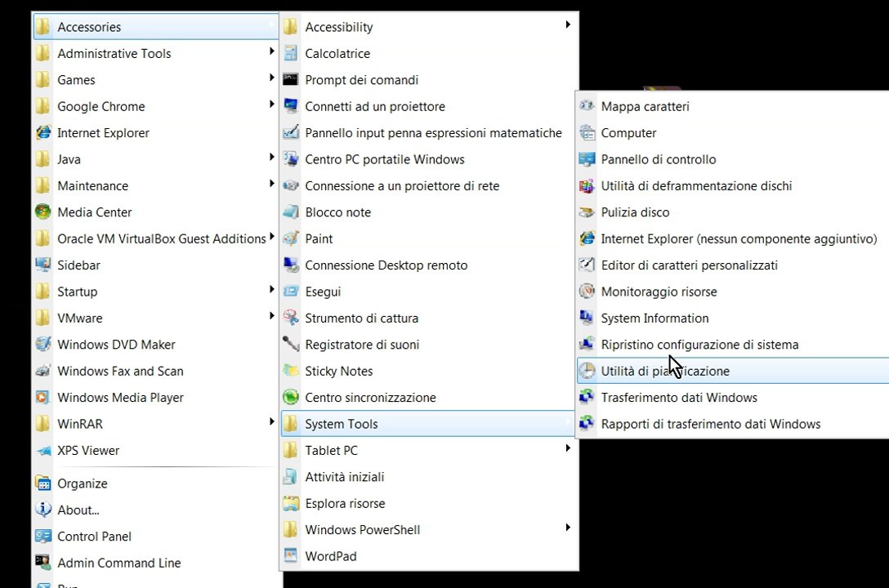
Task: Click the Registratore di suoni microphone icon
Action: pyautogui.click(x=290, y=345)
